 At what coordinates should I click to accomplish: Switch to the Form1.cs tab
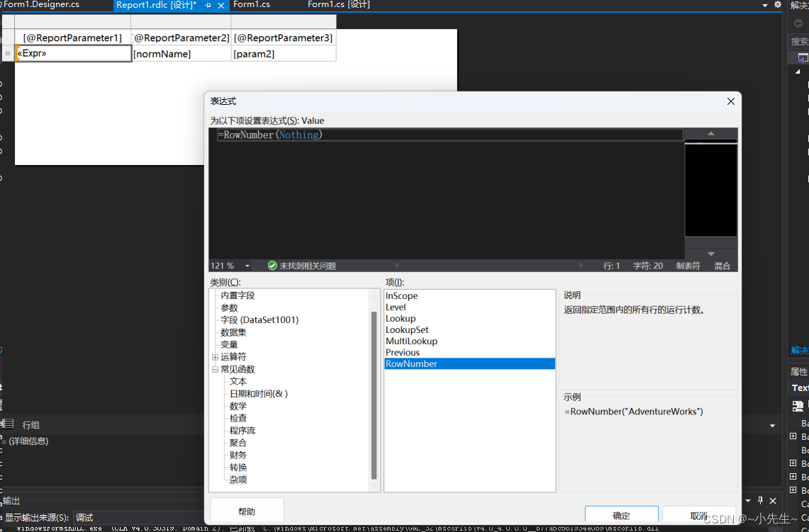(x=252, y=5)
